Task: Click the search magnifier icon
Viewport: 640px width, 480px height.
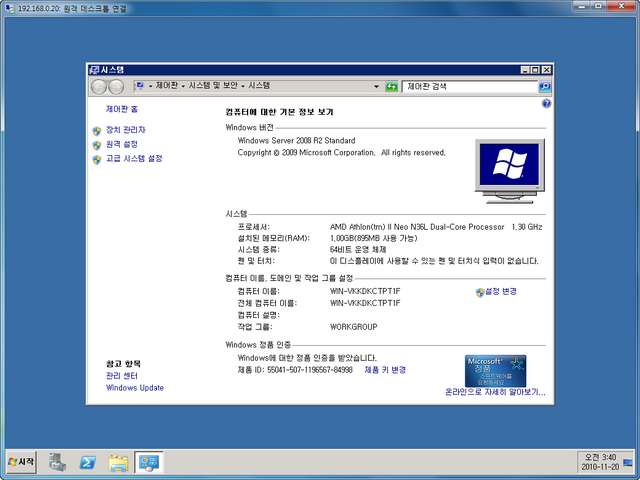Action: [x=544, y=87]
